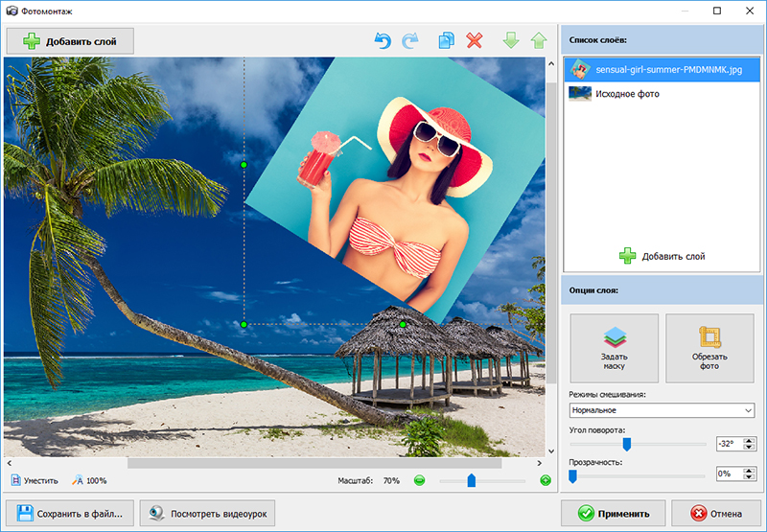
Task: Increase rotation angle with stepper up arrow
Action: 750,440
